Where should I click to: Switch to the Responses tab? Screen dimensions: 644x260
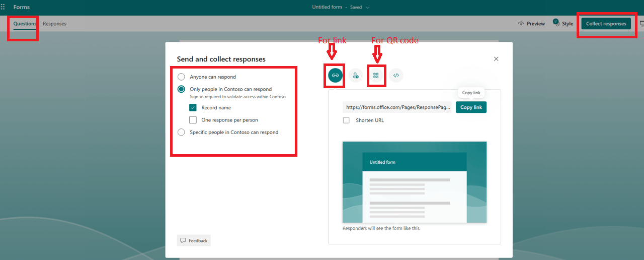(54, 24)
